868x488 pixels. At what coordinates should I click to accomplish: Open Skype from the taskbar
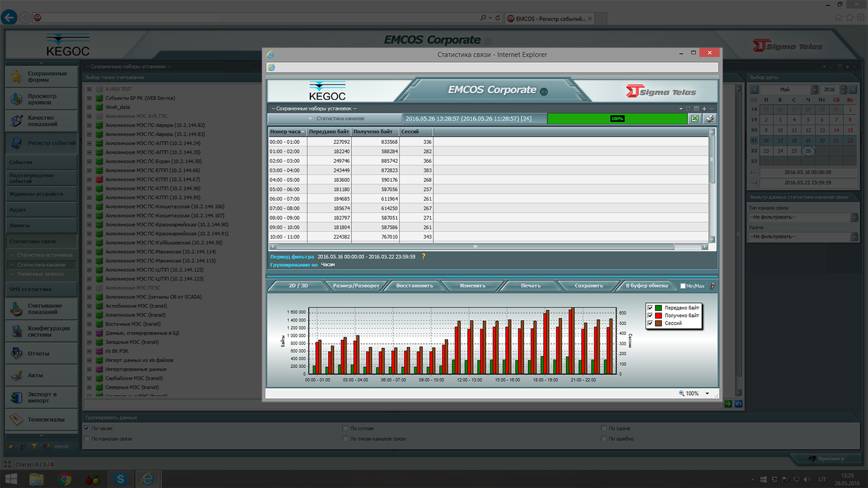coord(121,480)
